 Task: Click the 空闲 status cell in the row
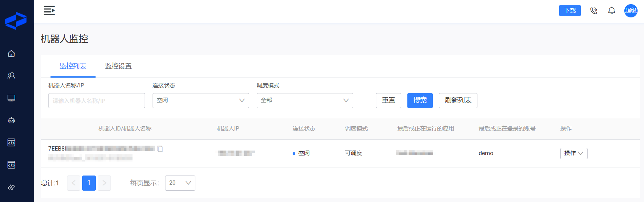[x=301, y=153]
